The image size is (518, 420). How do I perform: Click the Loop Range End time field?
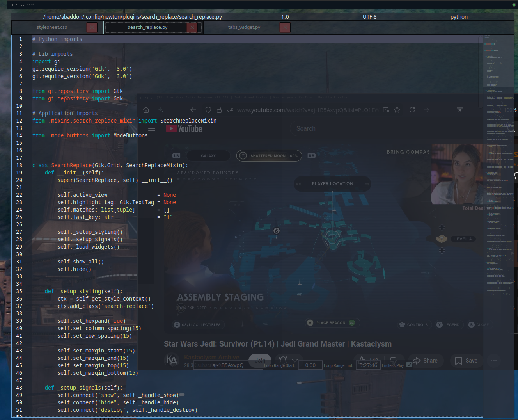[x=368, y=365]
